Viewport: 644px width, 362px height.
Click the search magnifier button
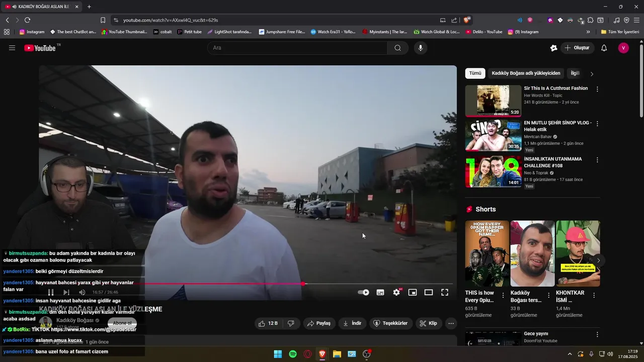[397, 48]
